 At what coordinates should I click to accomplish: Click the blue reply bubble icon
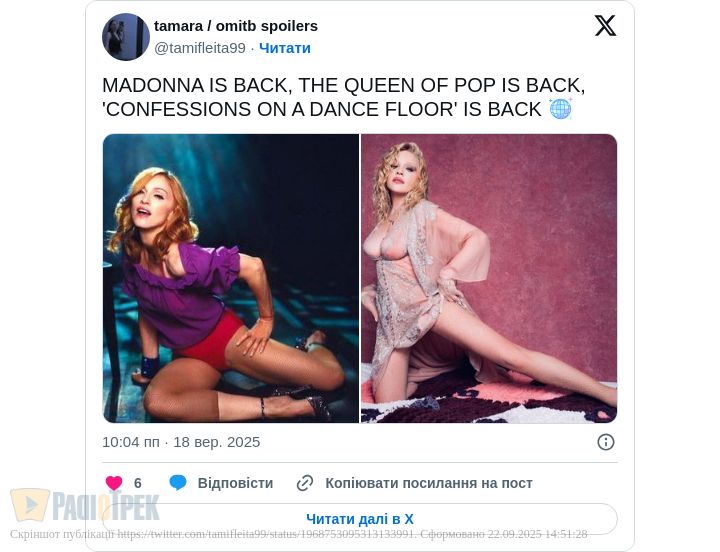click(x=178, y=483)
